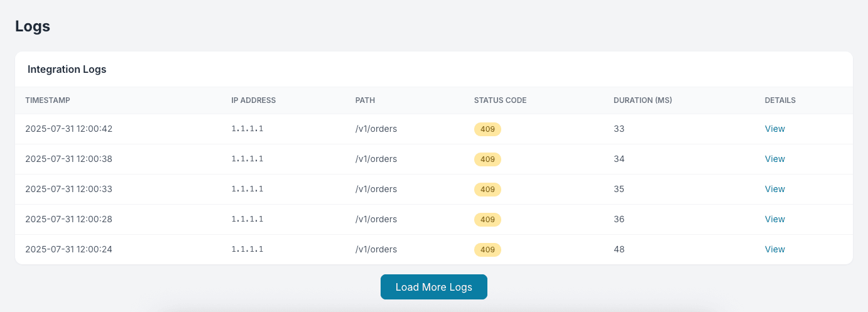Open View link for 12:00:24 log

pyautogui.click(x=774, y=249)
